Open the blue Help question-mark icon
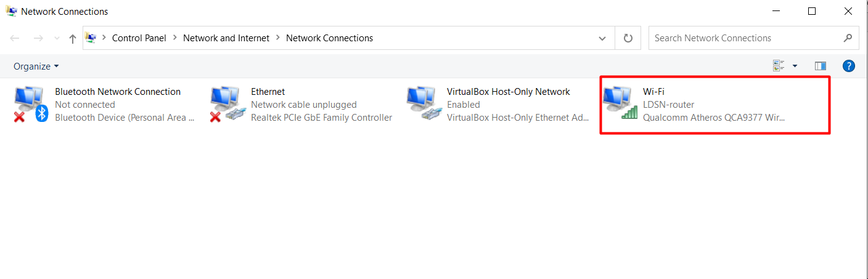 848,66
